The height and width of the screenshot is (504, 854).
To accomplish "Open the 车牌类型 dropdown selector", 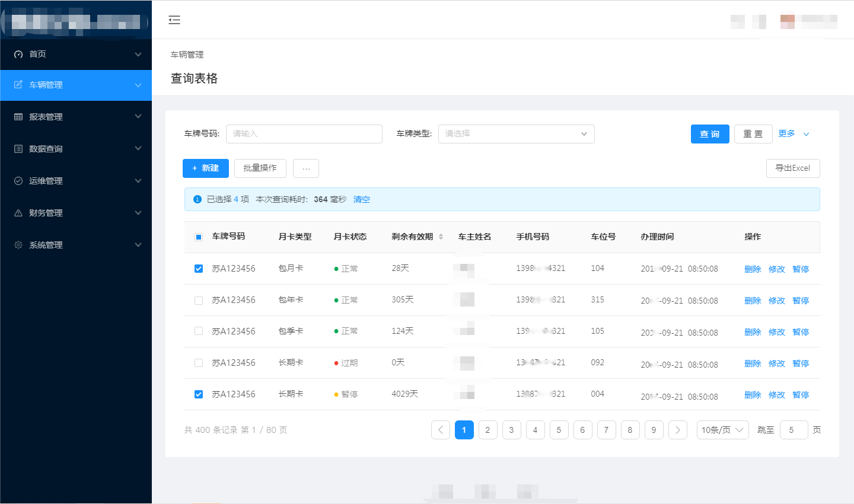I will [516, 134].
